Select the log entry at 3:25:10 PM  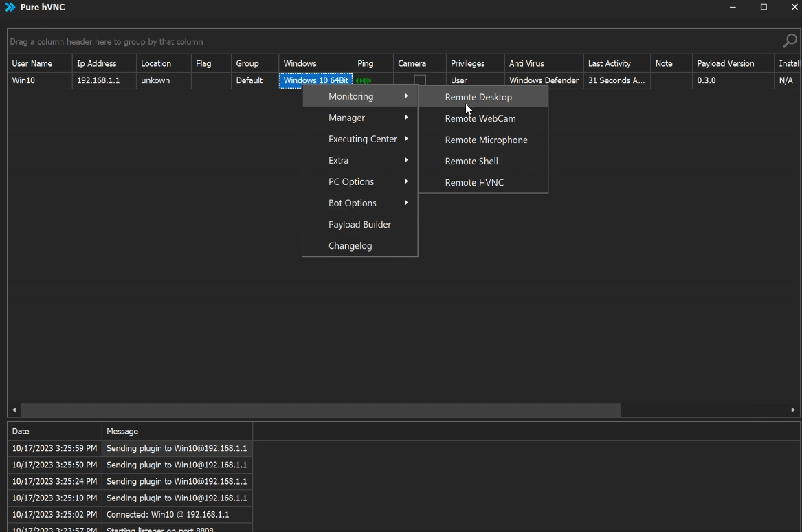130,498
